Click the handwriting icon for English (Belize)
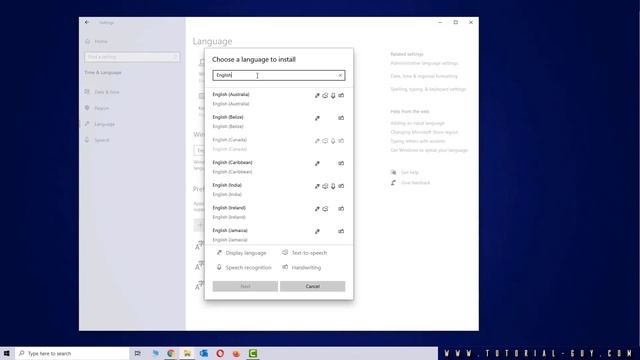This screenshot has height=360, width=640. tap(341, 118)
